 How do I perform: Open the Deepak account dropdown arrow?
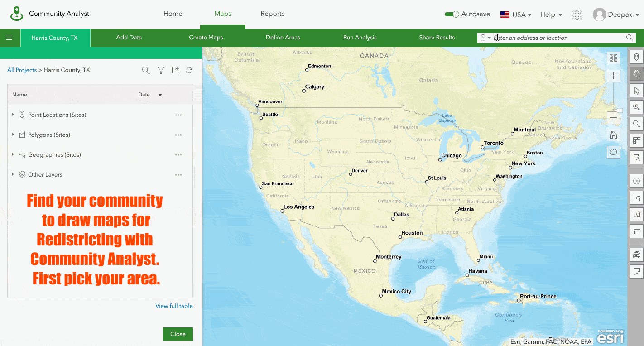(x=637, y=15)
